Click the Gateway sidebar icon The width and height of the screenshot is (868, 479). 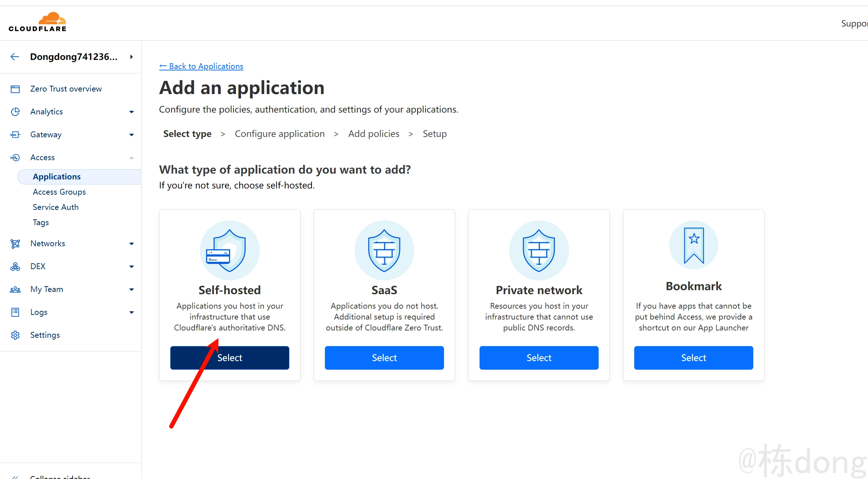tap(15, 135)
